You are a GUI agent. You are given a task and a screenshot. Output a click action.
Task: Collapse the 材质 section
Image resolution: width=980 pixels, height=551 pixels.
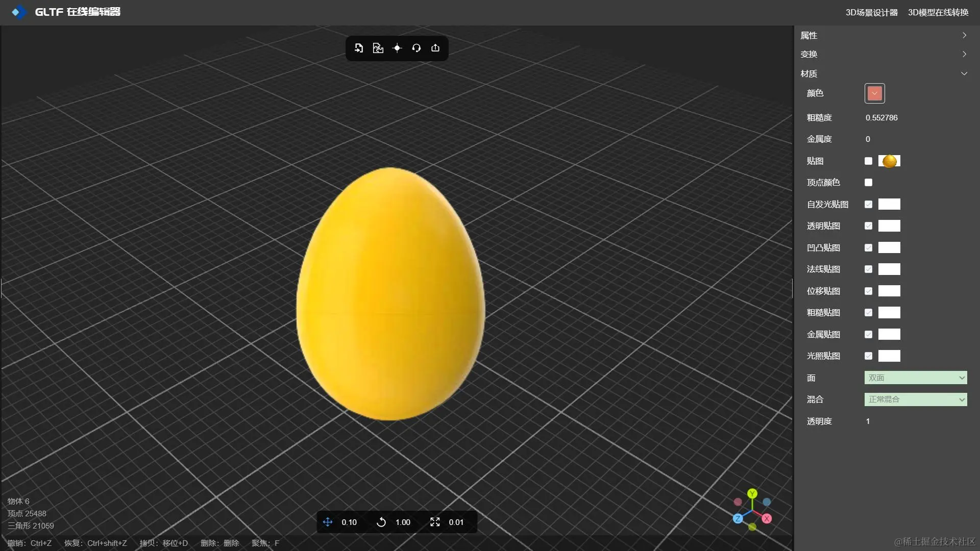coord(884,73)
